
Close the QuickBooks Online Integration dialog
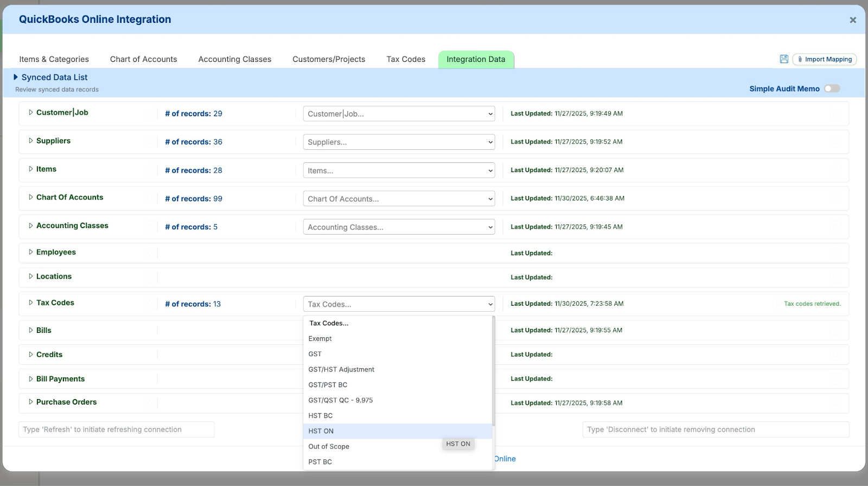853,20
